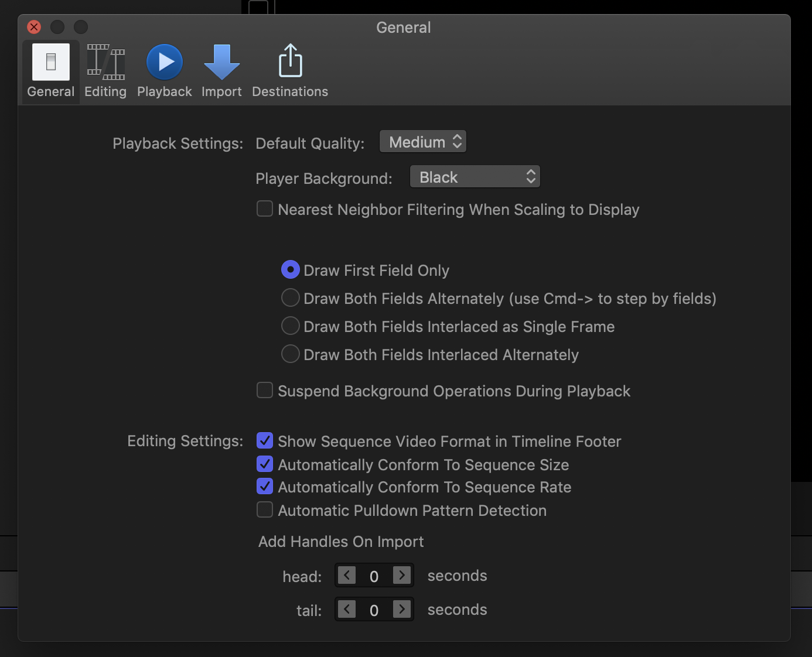This screenshot has height=657, width=812.
Task: Open the Default Quality Medium dropdown
Action: 423,142
